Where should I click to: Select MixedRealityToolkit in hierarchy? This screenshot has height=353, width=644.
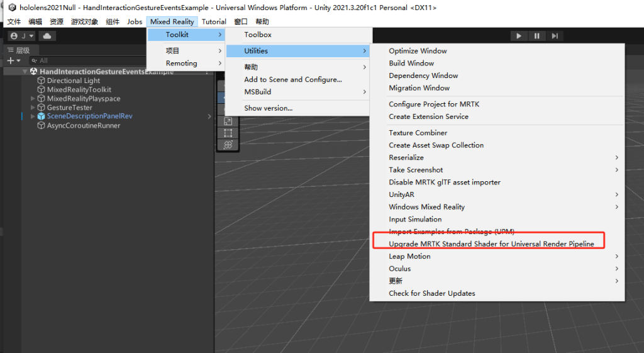pos(79,89)
